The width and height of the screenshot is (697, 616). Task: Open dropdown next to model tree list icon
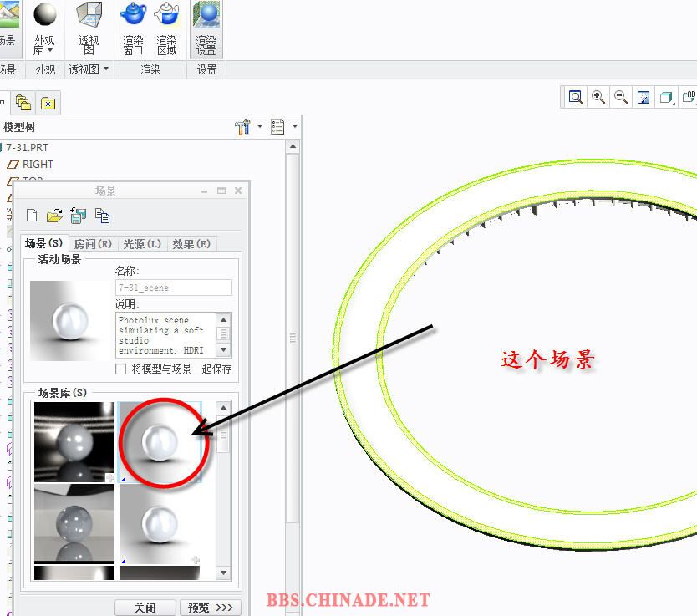[x=295, y=126]
